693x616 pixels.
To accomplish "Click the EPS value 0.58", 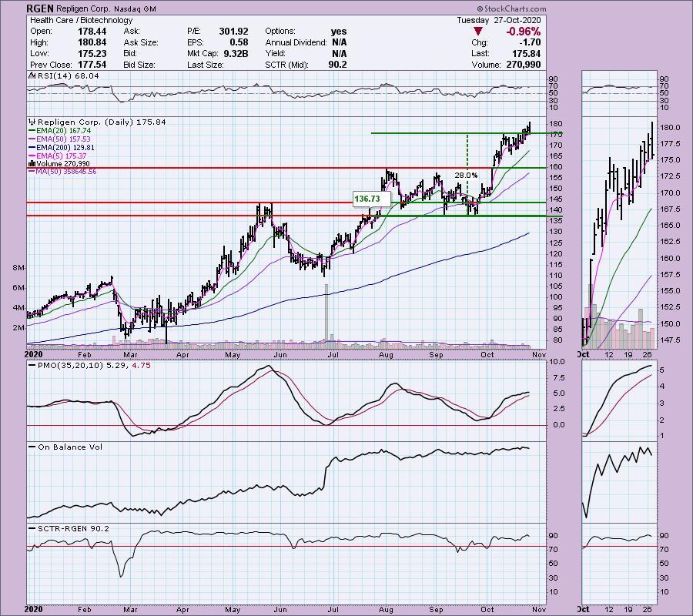I will 239,42.
